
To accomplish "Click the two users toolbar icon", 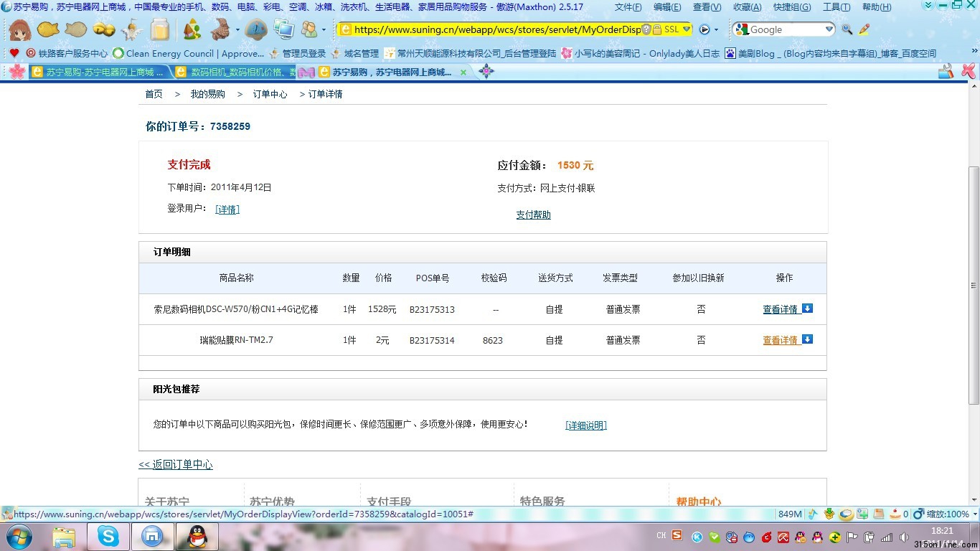I will 309,29.
